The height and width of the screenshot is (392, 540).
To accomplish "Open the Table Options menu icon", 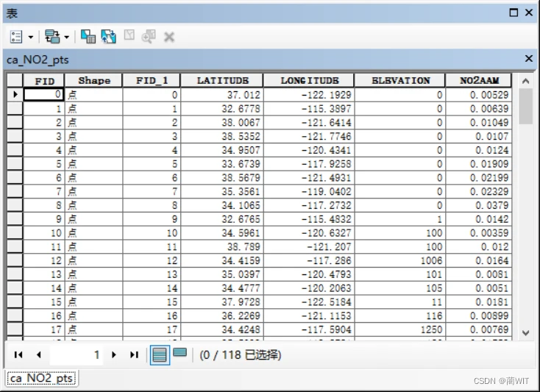I will click(16, 37).
